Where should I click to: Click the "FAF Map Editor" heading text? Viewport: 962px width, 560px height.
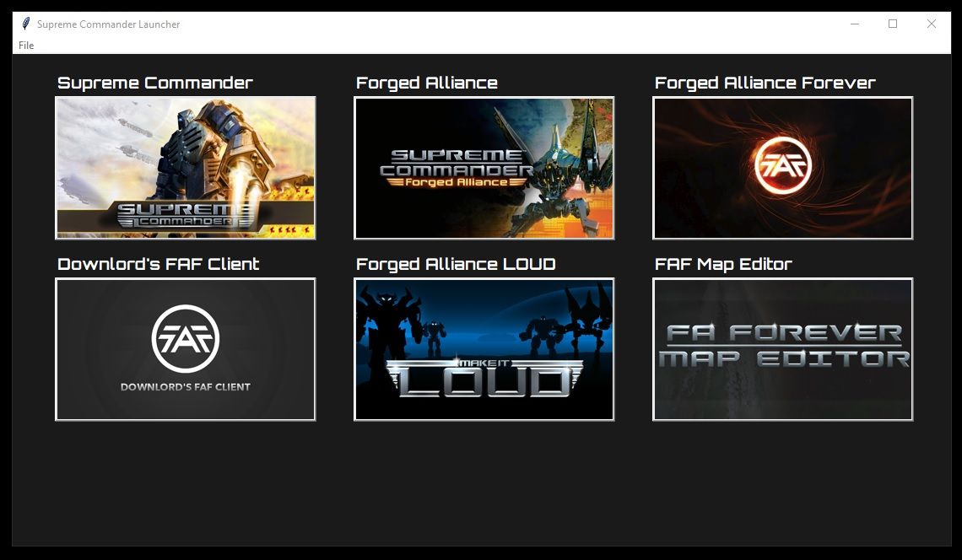[x=723, y=264]
